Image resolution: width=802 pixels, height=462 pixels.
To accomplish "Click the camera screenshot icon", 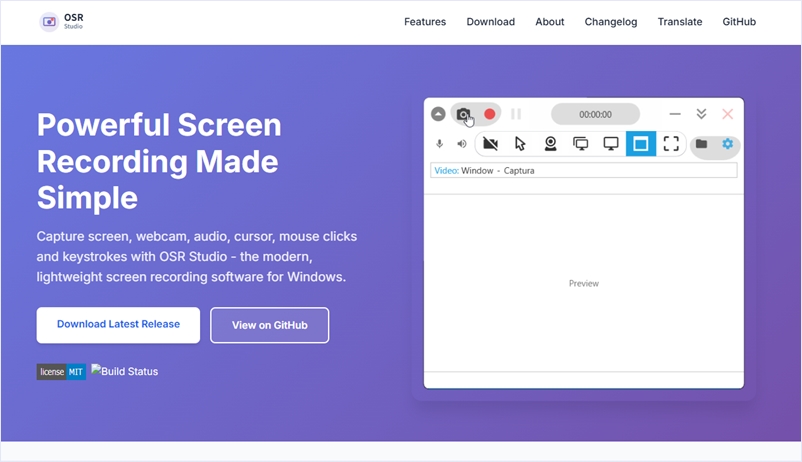I will coord(463,114).
